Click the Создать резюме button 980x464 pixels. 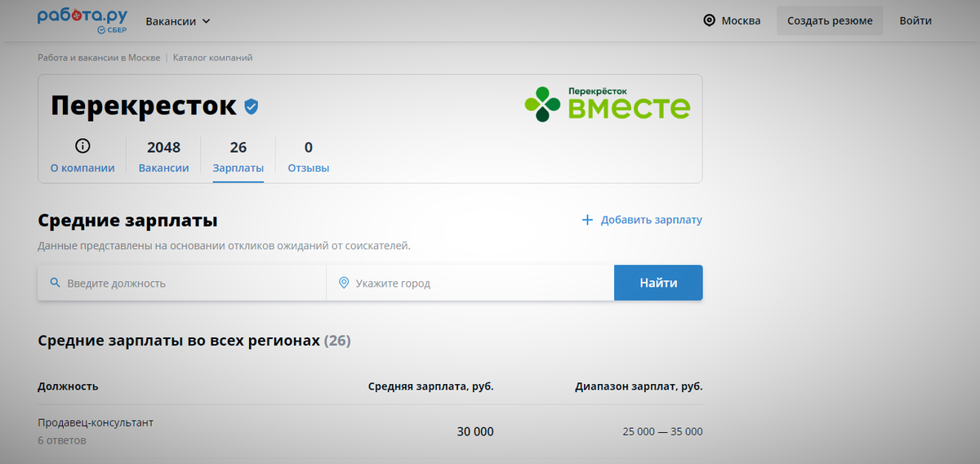click(830, 20)
